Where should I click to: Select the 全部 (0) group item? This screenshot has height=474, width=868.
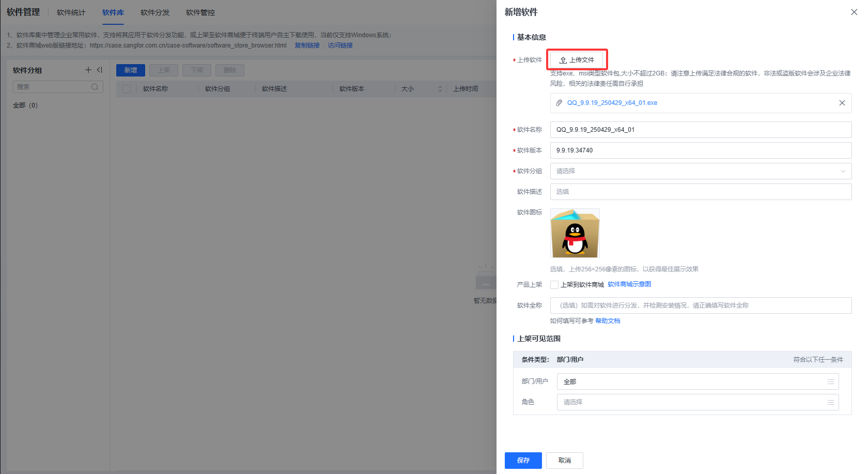click(25, 105)
